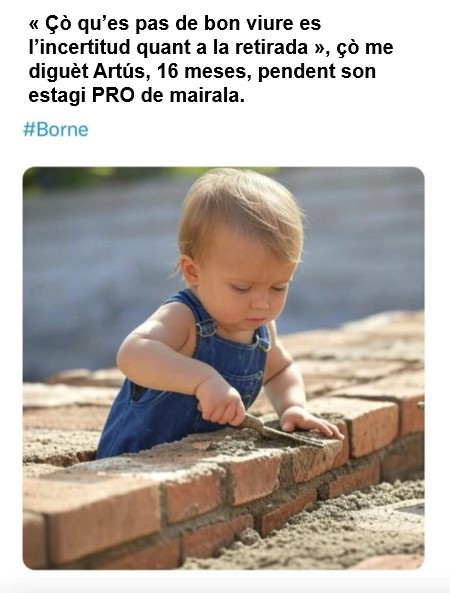Screen dimensions: 450x593
Task: Open the attached photo of the toddler bricklayer
Action: [x=223, y=368]
